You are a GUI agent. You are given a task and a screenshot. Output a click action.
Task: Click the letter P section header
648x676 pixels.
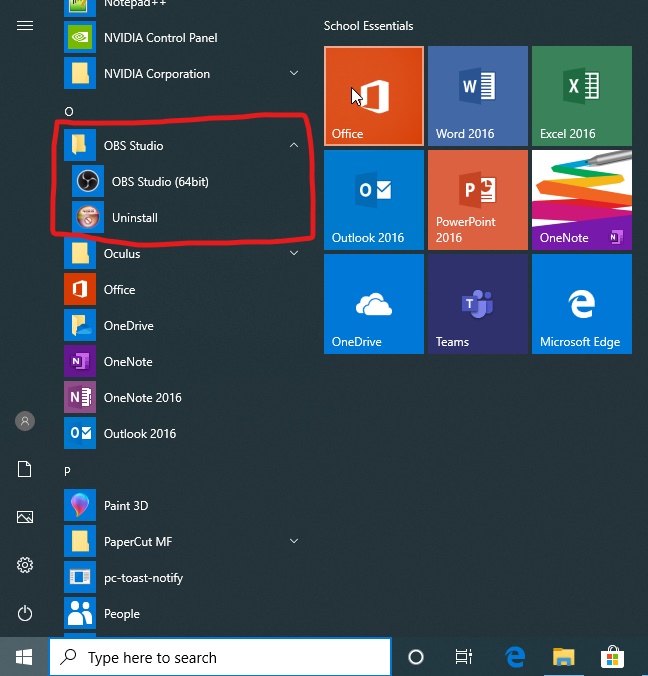pos(67,471)
